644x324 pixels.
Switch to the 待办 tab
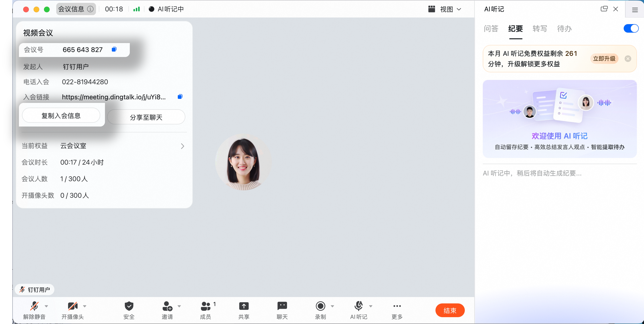564,28
